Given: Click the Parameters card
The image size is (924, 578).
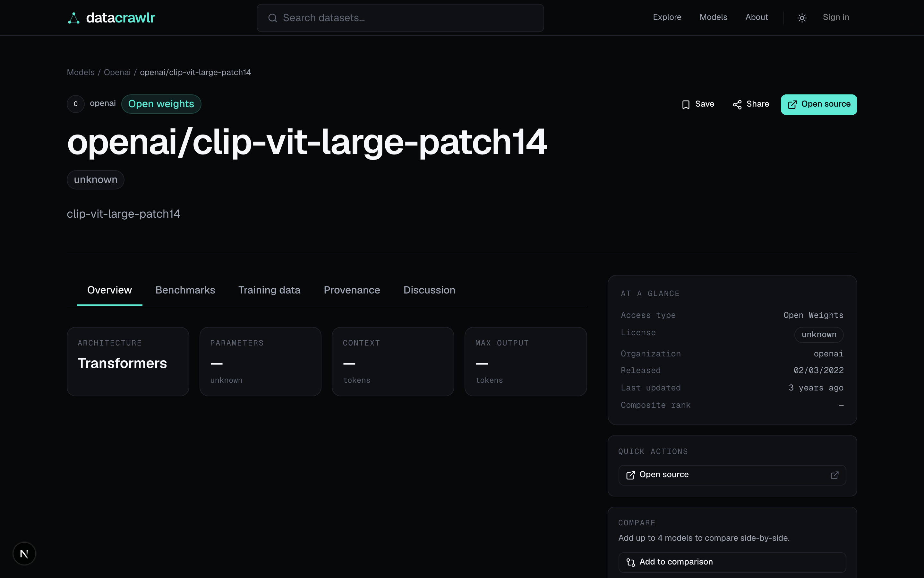Looking at the screenshot, I should [x=261, y=361].
